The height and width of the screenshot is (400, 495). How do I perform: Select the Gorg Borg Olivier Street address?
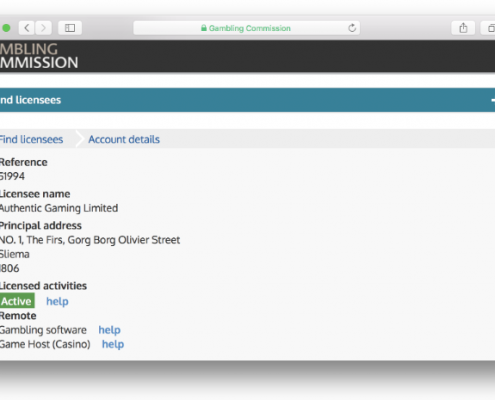point(90,240)
